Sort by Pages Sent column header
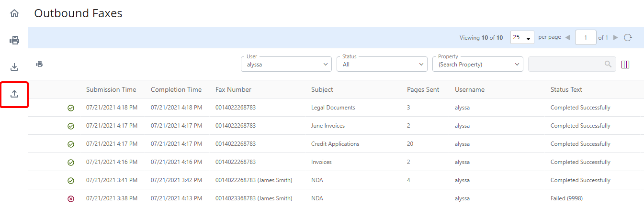Viewport: 644px width, 207px height. click(423, 89)
